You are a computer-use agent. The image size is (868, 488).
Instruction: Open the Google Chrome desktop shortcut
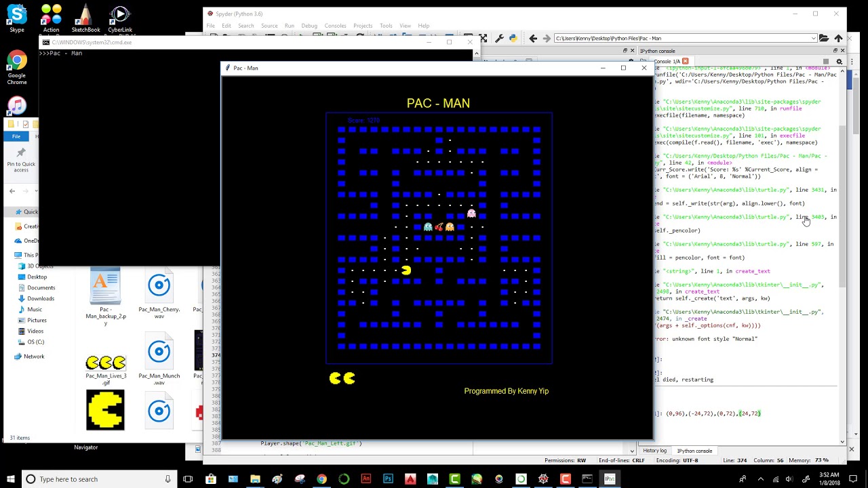click(x=17, y=68)
